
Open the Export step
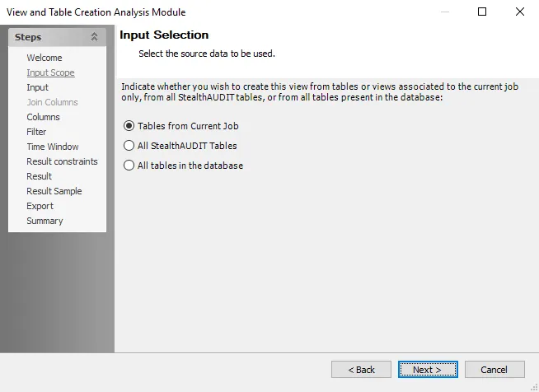tap(40, 206)
